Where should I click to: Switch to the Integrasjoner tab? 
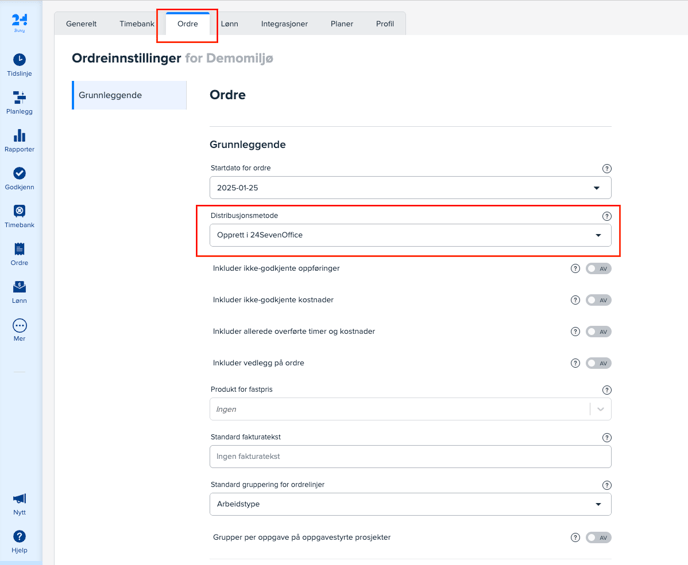click(284, 24)
